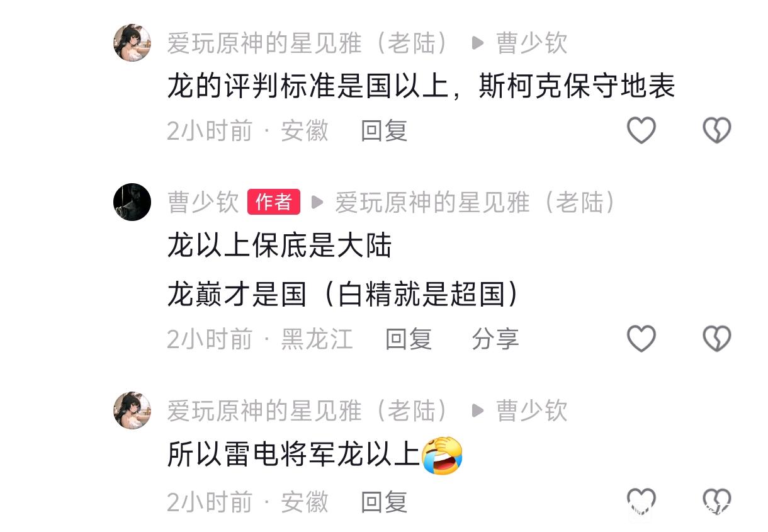Dislike the first comment with broken heart
768x532 pixels.
tap(717, 130)
